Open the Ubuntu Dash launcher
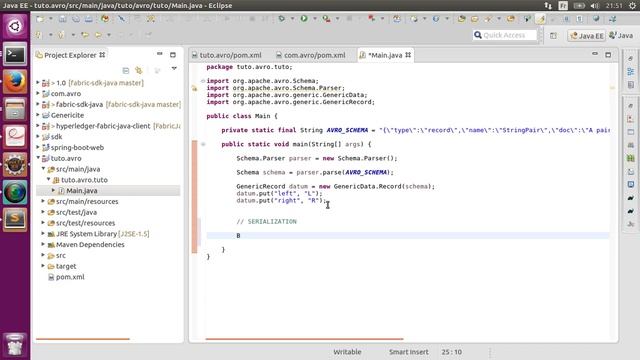The height and width of the screenshot is (360, 640). 15,27
